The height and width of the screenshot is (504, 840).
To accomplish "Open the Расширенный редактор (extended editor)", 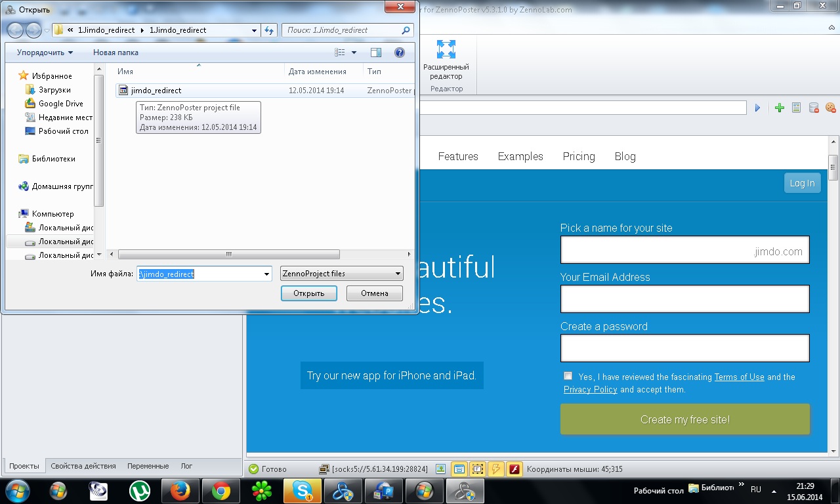I will (x=446, y=60).
